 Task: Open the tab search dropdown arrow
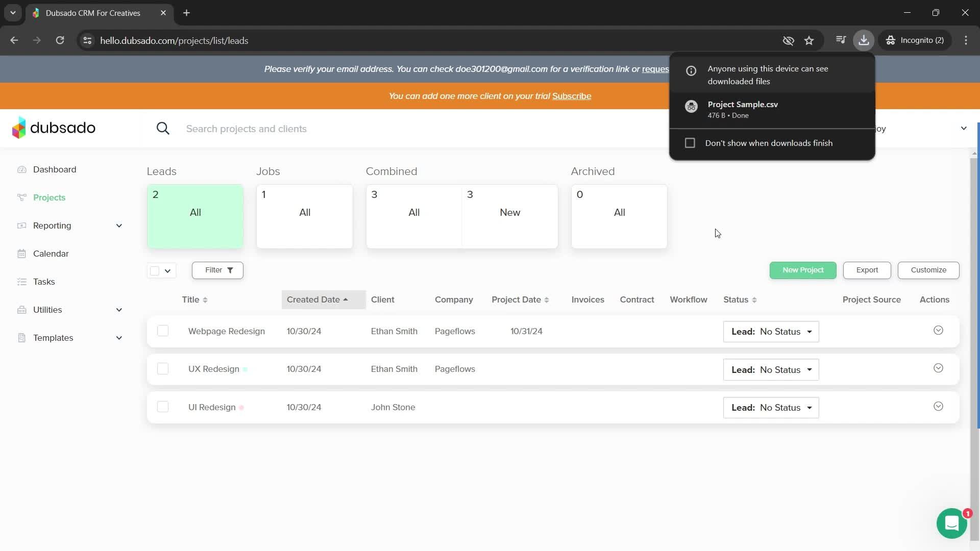(x=13, y=13)
